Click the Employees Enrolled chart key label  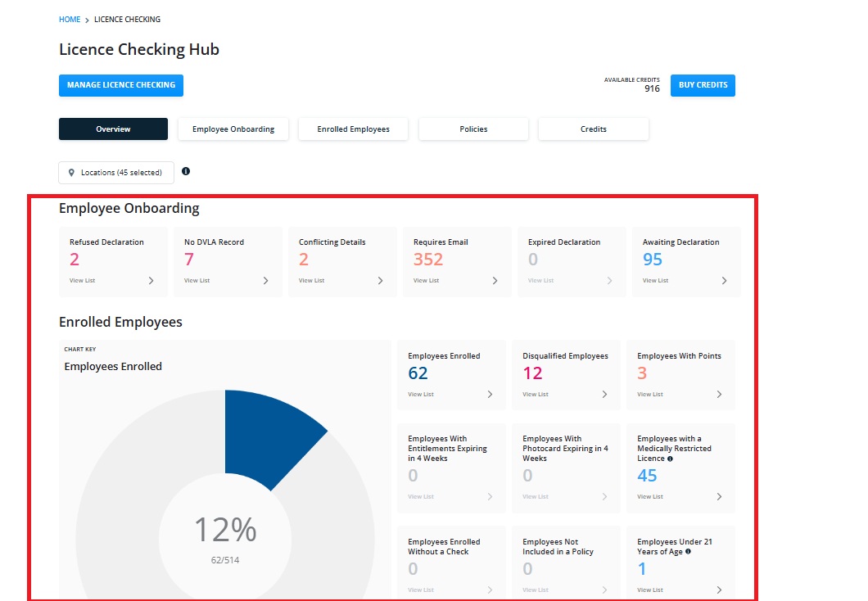tap(113, 366)
